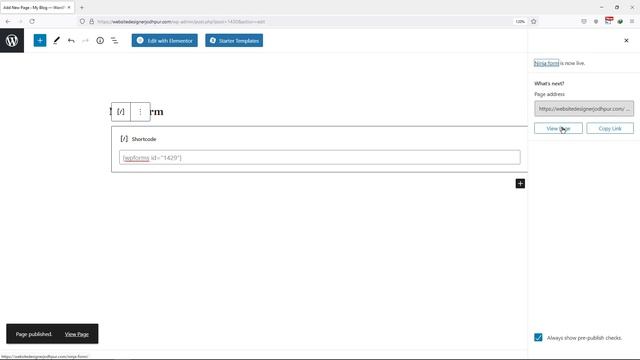The width and height of the screenshot is (640, 360).
Task: Click the shortcode block type icon
Action: click(x=121, y=112)
